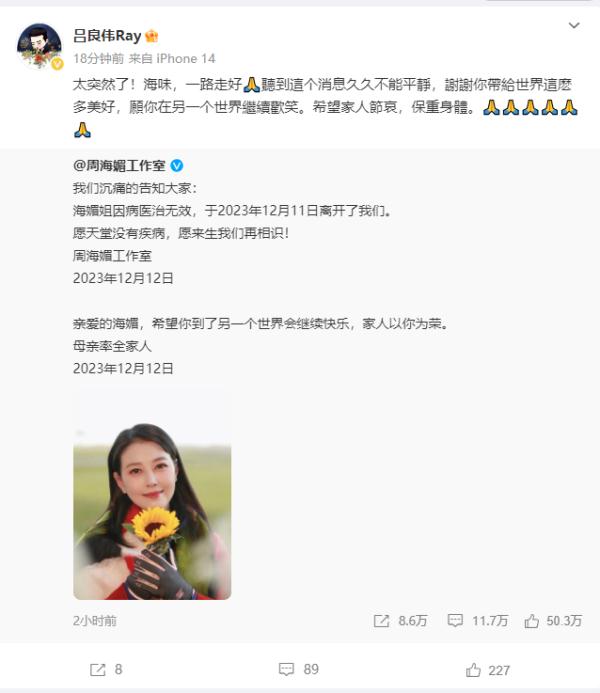Click the blue verified checkmark badge
The height and width of the screenshot is (693, 600).
coord(177,166)
